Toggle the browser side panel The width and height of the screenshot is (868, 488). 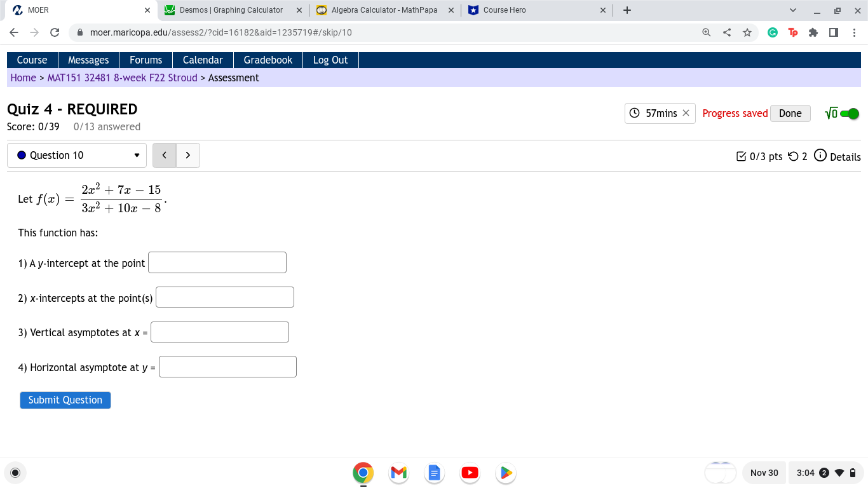click(834, 32)
